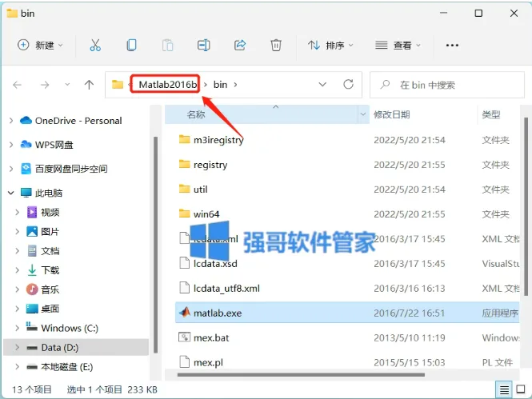This screenshot has width=532, height=399.
Task: Click the navigation pane vertical scrollbar
Action: [x=155, y=245]
